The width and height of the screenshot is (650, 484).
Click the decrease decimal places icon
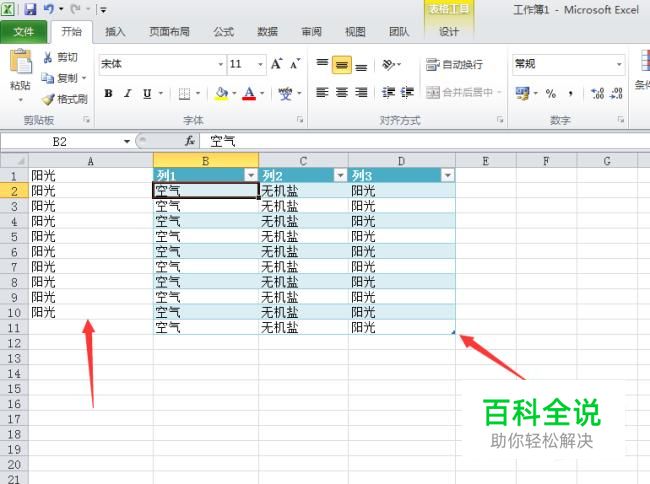tap(616, 94)
